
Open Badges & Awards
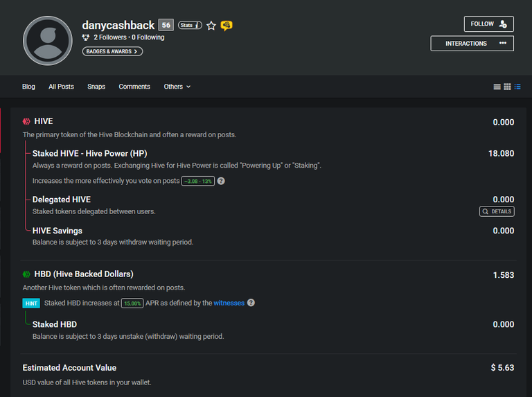point(112,51)
